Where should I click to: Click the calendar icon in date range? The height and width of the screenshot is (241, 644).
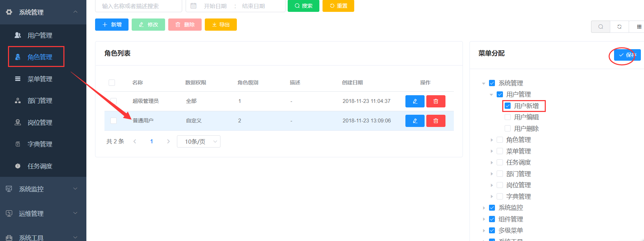pyautogui.click(x=194, y=6)
